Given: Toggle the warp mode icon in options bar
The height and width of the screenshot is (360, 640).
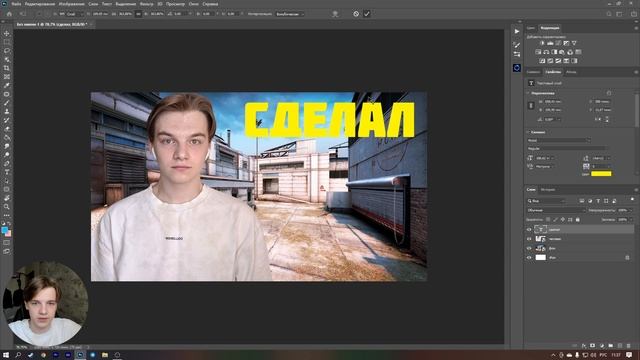Looking at the screenshot, I should pyautogui.click(x=335, y=14).
